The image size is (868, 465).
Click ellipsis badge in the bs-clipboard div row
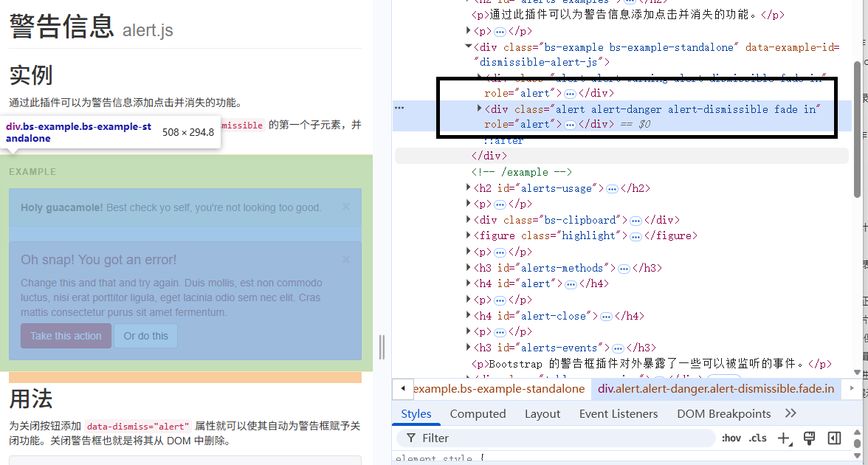(x=635, y=221)
